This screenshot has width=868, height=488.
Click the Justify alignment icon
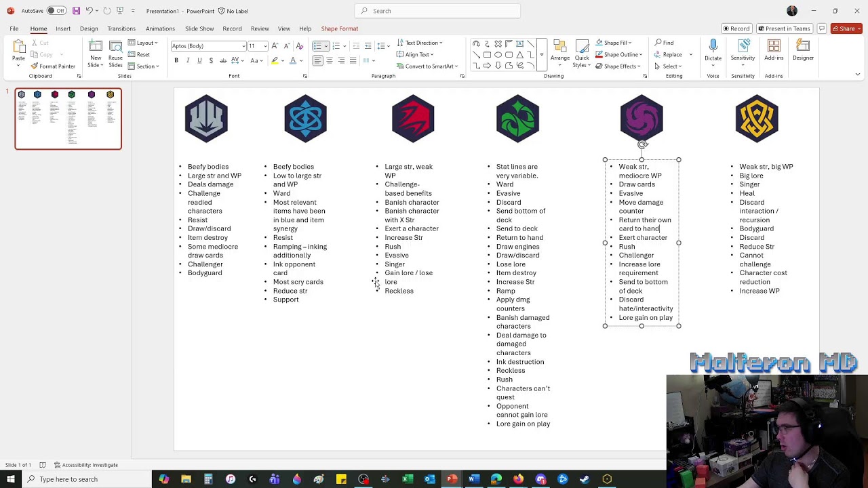click(x=353, y=60)
